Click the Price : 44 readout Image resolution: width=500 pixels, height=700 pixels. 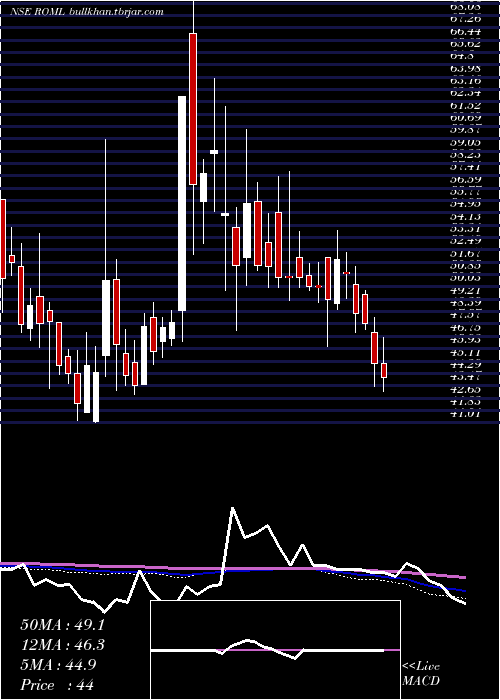[x=57, y=685]
